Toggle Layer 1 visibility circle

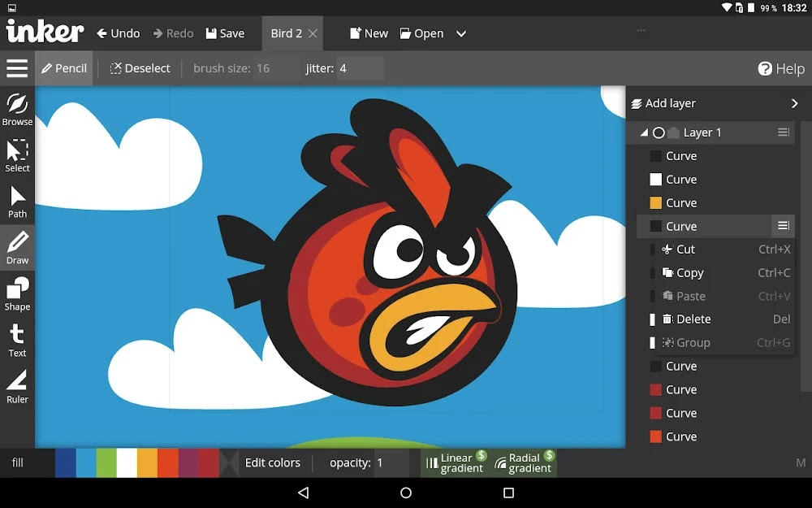pos(659,132)
